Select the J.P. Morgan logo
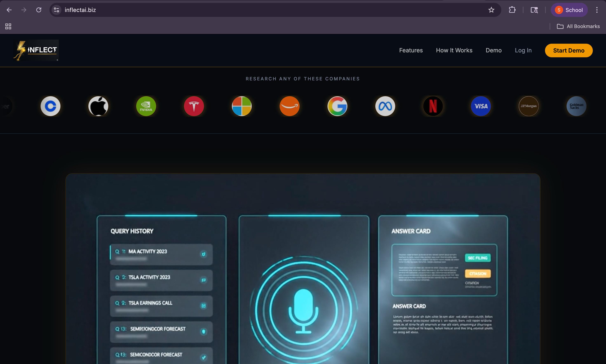606x364 pixels. click(529, 106)
